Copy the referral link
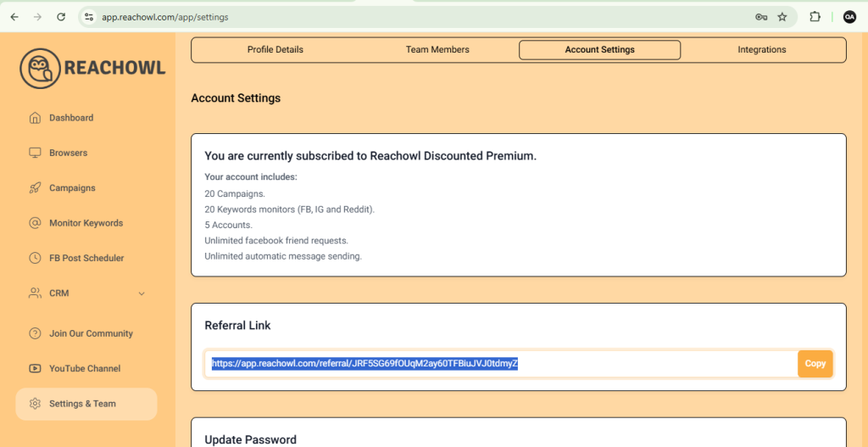868x447 pixels. [815, 364]
